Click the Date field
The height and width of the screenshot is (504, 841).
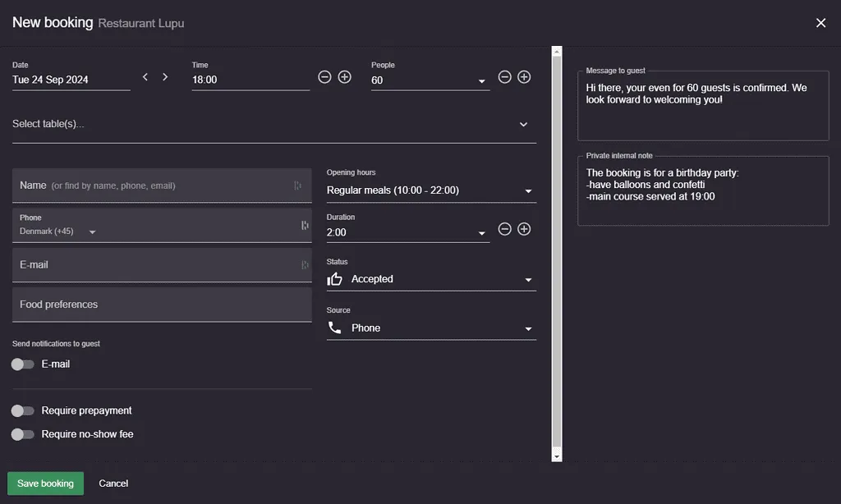[x=71, y=80]
